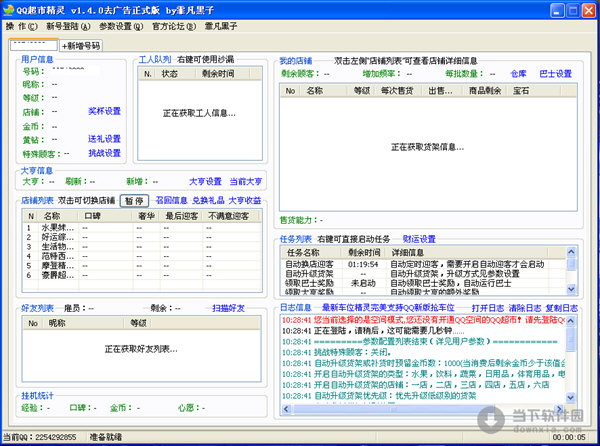
Task: Open the 巴士设置 link
Action: coord(555,74)
